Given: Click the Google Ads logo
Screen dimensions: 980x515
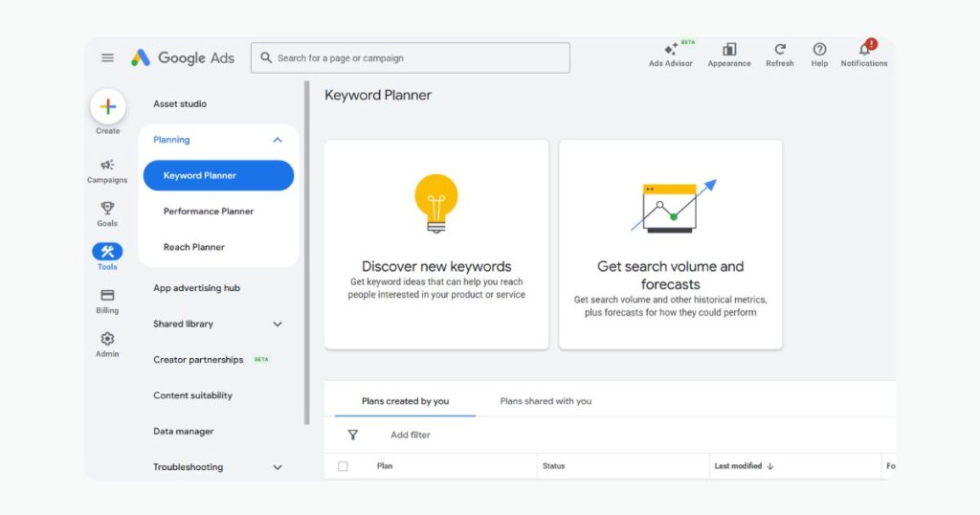Looking at the screenshot, I should coord(183,57).
